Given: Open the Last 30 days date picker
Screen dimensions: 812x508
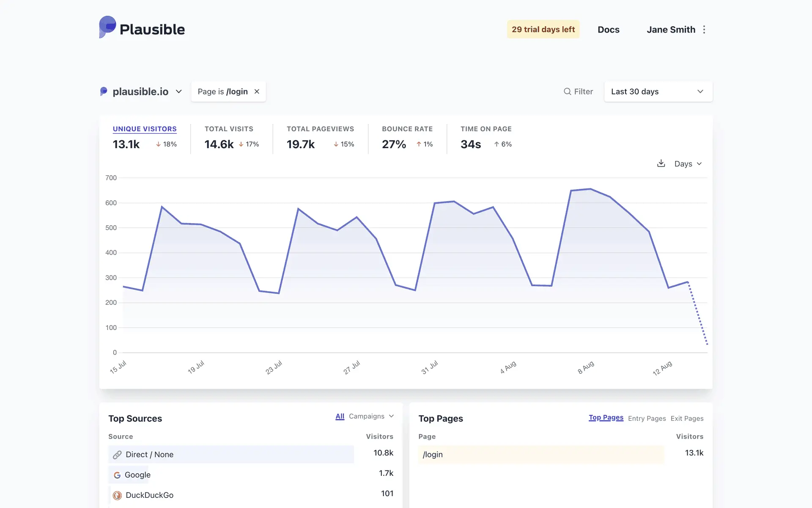Looking at the screenshot, I should [x=658, y=91].
